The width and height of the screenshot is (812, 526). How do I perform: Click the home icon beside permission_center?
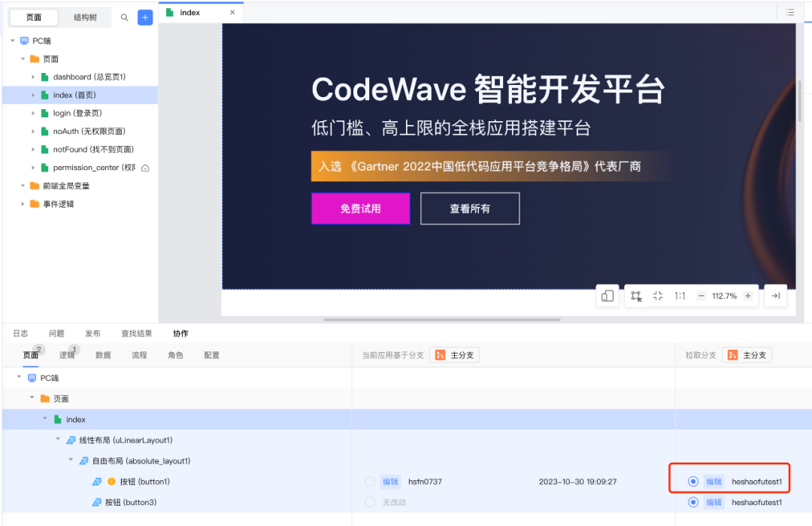coord(146,168)
